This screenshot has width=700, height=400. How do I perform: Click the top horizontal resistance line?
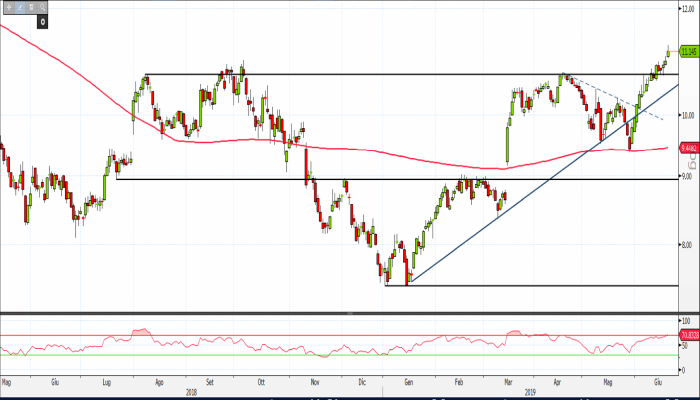400,75
